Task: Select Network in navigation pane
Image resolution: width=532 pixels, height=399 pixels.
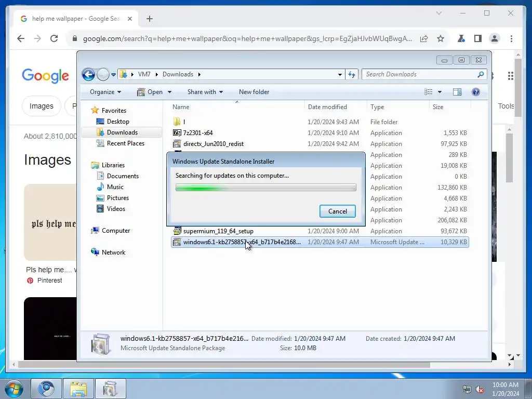Action: coord(113,252)
